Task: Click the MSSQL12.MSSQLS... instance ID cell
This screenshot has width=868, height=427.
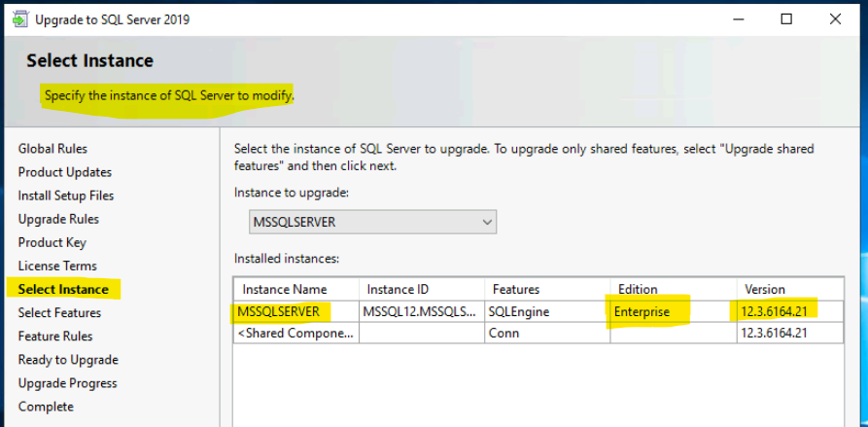Action: pos(422,312)
